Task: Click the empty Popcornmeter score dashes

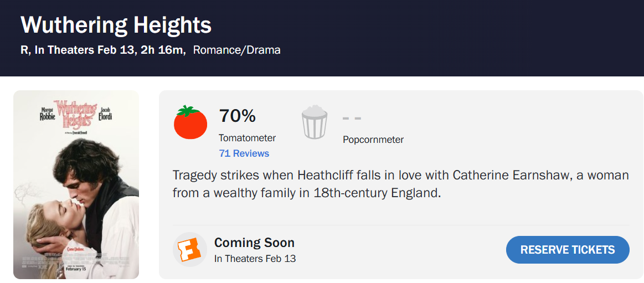Action: (x=352, y=118)
